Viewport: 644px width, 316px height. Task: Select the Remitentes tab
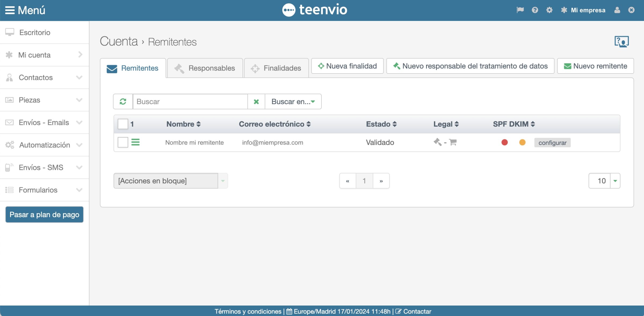tap(133, 68)
